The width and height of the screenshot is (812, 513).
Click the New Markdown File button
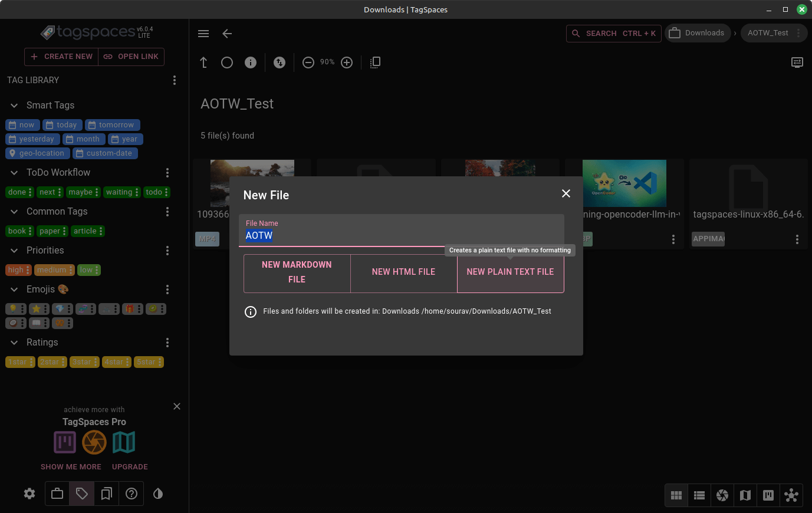pos(297,272)
